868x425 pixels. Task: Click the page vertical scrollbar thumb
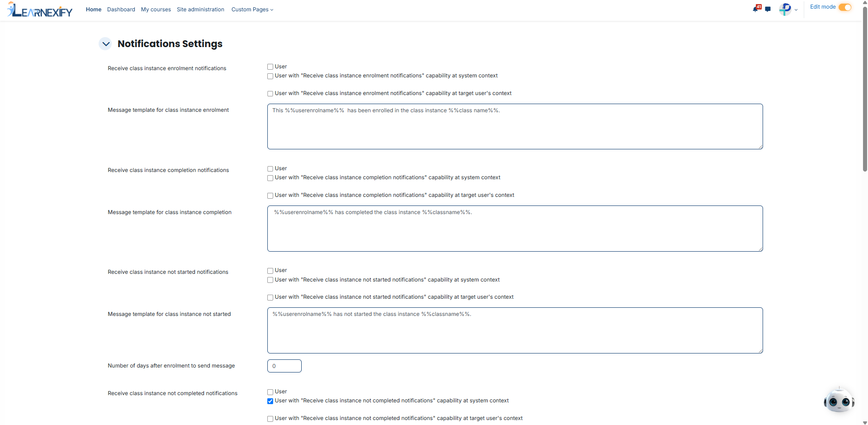click(x=865, y=89)
